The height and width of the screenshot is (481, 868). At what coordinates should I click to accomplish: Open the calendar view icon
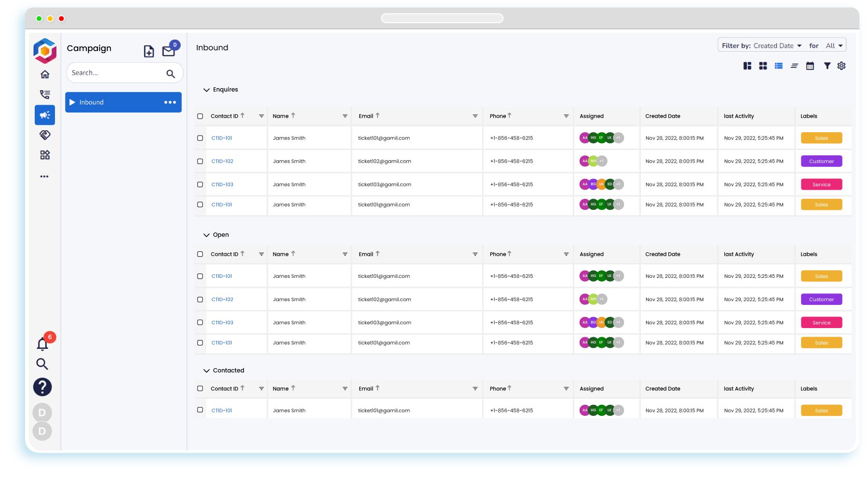coord(810,66)
